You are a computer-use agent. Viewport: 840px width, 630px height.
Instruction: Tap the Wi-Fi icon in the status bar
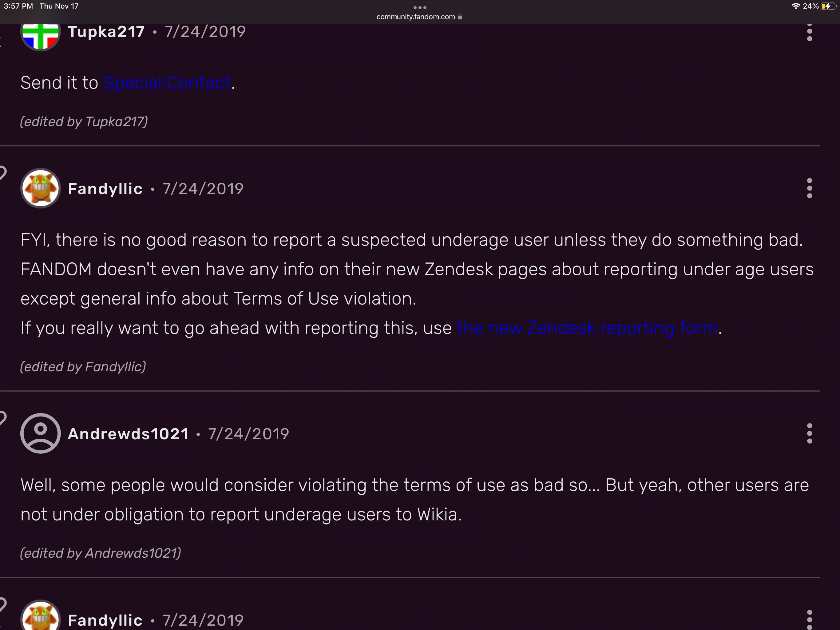pyautogui.click(x=797, y=6)
